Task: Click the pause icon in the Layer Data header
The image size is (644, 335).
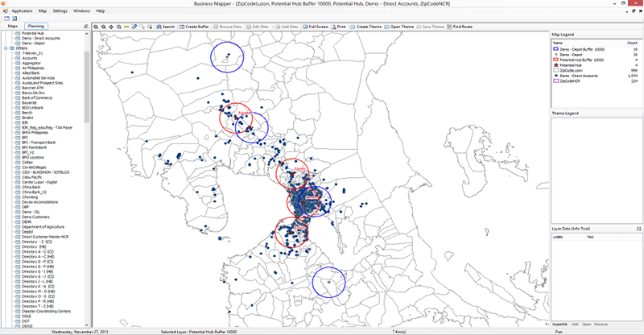Action: [x=638, y=229]
